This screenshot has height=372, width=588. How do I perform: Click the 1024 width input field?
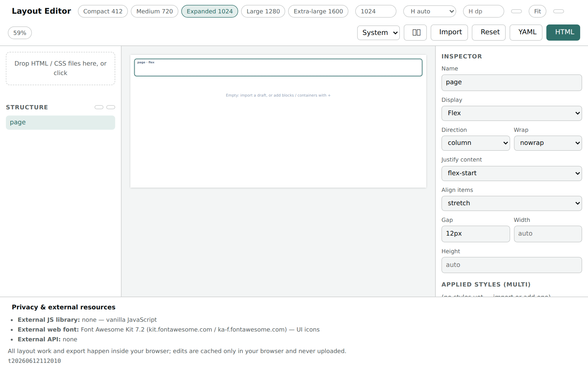coord(376,11)
